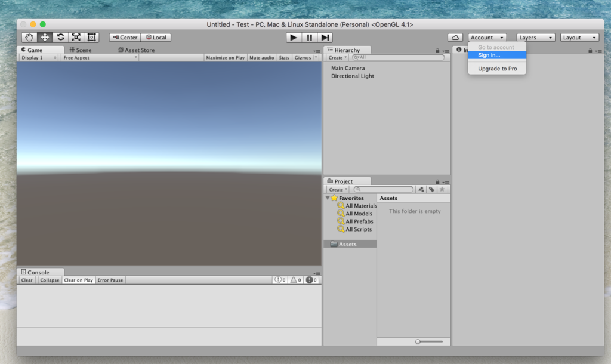Open the Gizmos dropdown arrow

(x=316, y=58)
